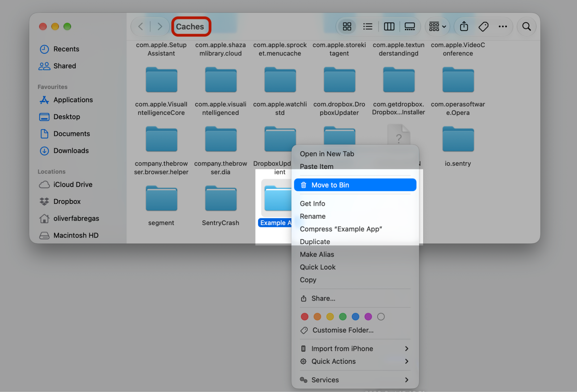Click the search magnifier icon
577x392 pixels.
click(527, 27)
